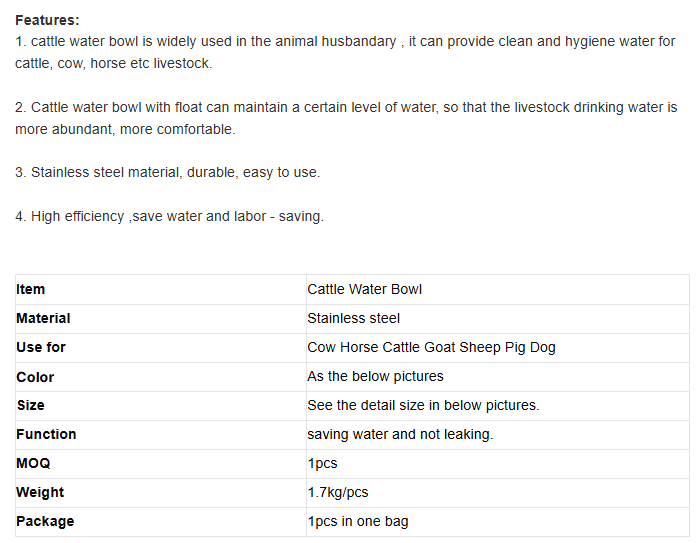Click the "MOQ" row label
Image resolution: width=700 pixels, height=543 pixels.
tap(33, 463)
